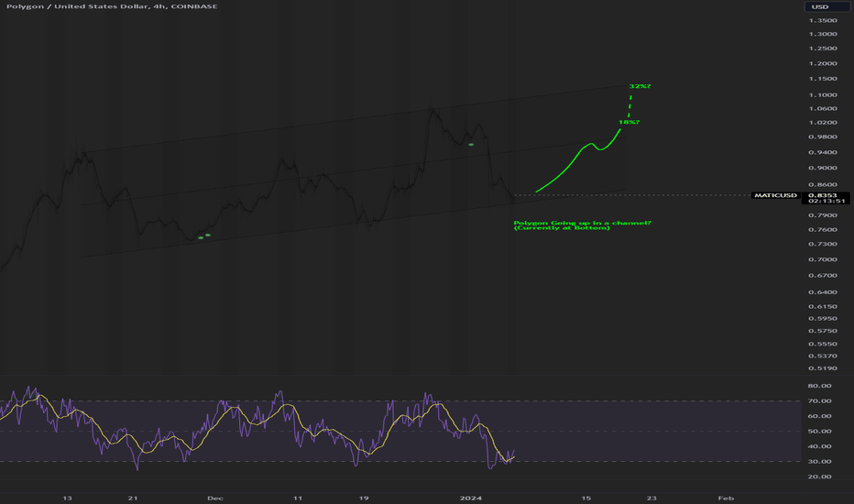Click the "15" date label on time axis
The image size is (854, 504).
click(x=586, y=498)
